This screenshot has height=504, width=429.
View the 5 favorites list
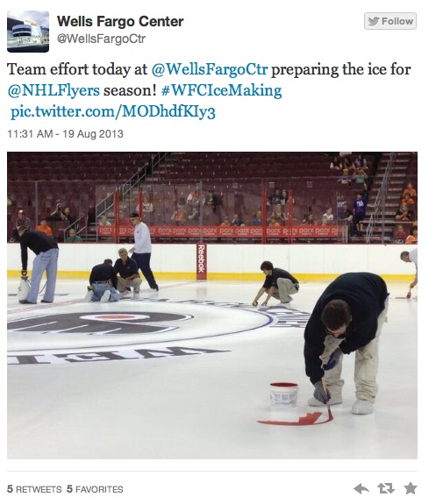pos(95,489)
